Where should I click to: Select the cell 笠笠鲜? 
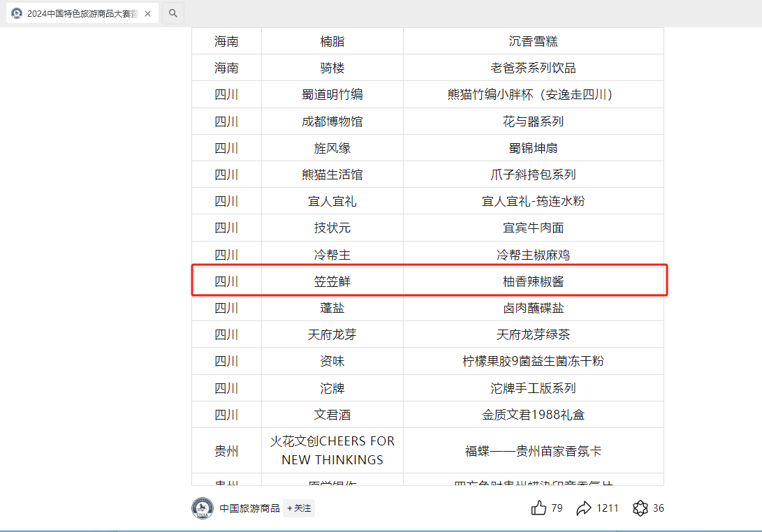point(332,281)
